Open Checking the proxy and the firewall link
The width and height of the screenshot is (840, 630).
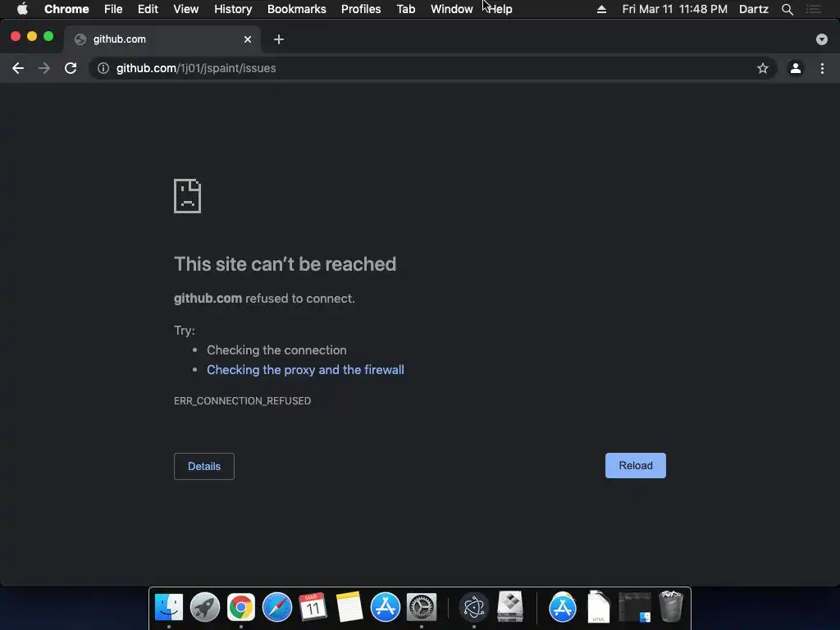tap(305, 370)
